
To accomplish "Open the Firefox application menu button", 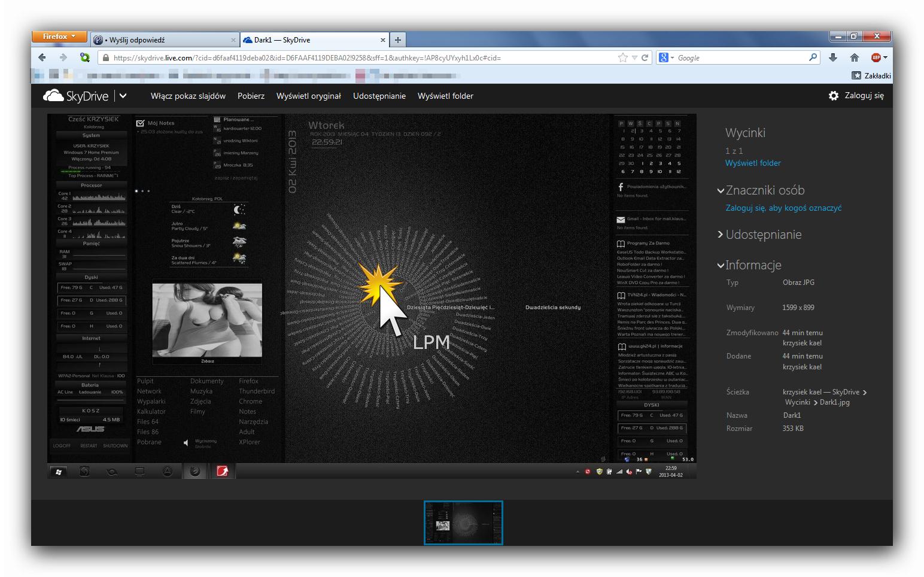I will (x=59, y=37).
